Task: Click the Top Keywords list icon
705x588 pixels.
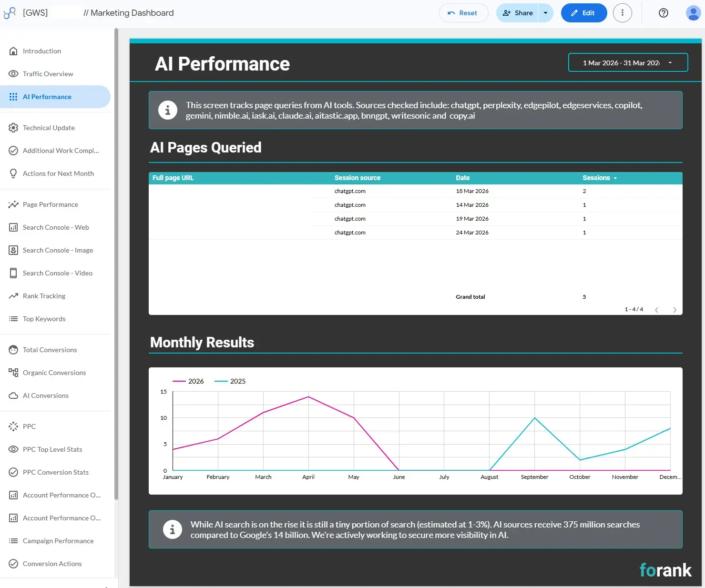Action: (x=13, y=319)
